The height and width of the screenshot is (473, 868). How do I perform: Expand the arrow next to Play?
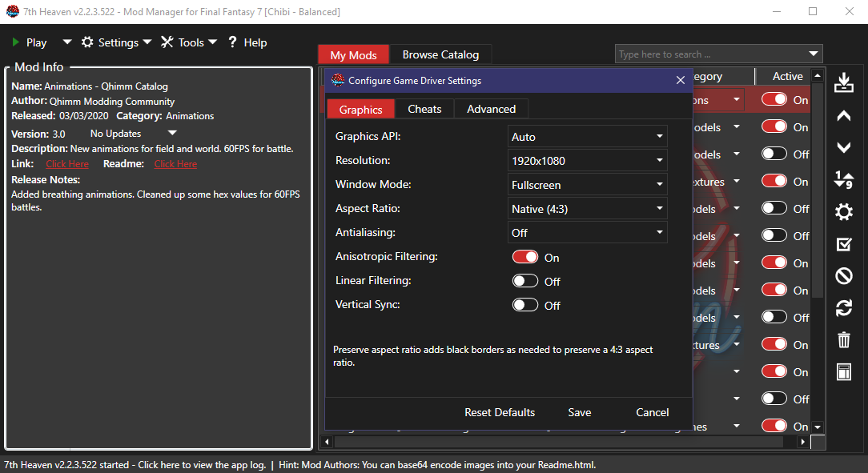pos(67,42)
